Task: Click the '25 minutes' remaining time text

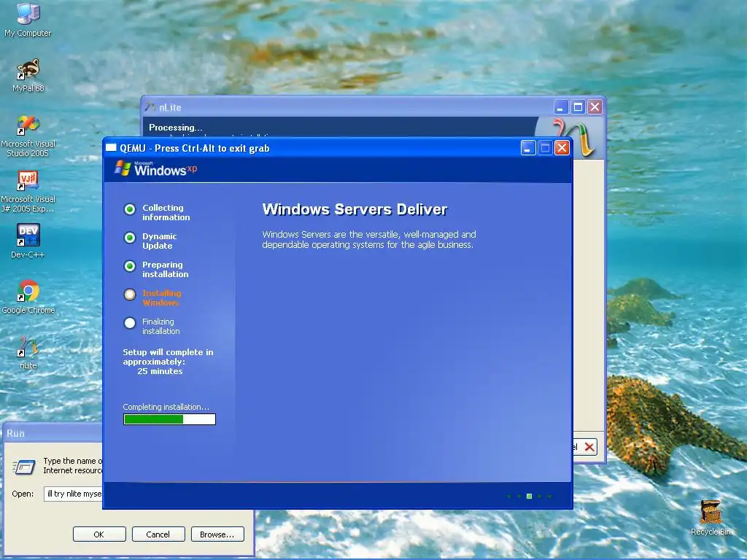Action: [160, 371]
